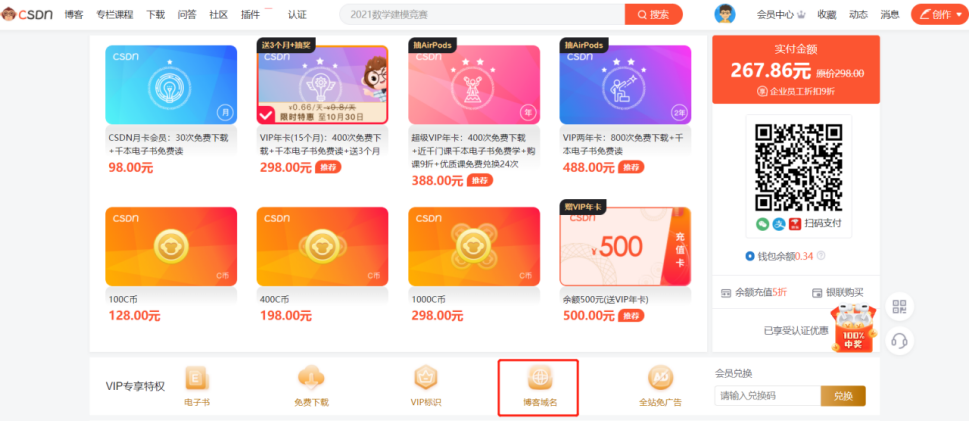Click the 请输入兑换码 input field
The height and width of the screenshot is (421, 969).
pyautogui.click(x=767, y=396)
